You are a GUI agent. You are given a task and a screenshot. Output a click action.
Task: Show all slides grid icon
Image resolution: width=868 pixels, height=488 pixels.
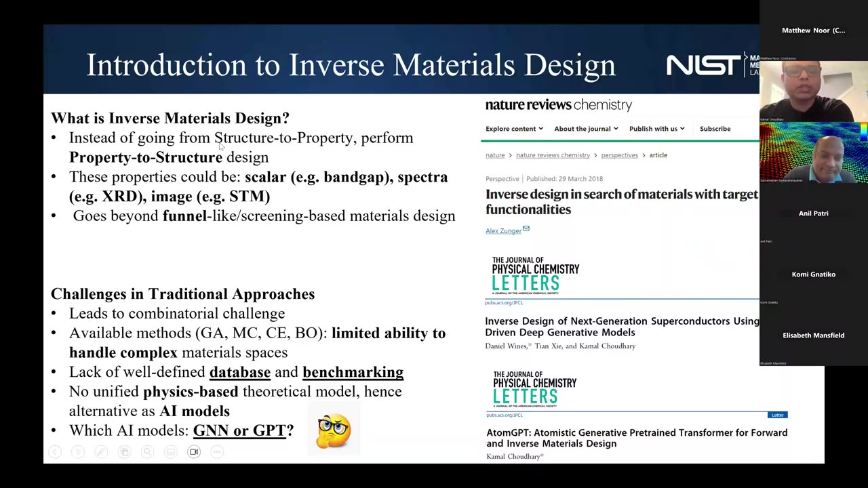pos(124,452)
